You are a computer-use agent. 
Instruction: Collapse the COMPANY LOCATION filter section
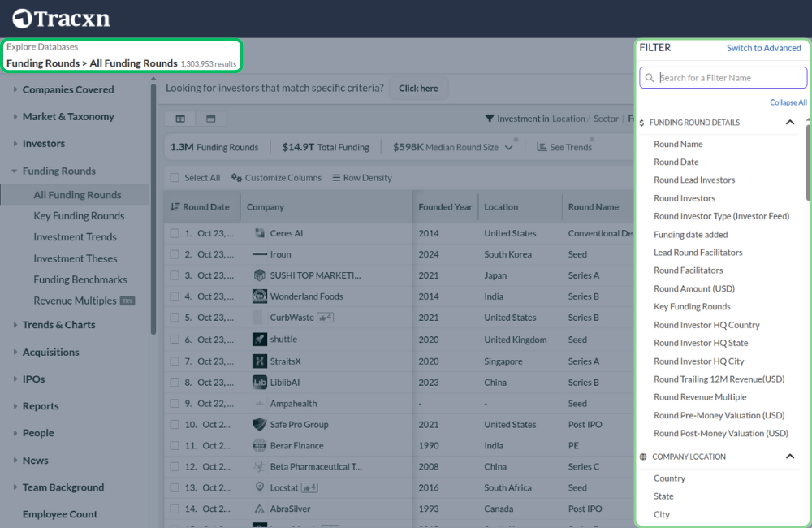pyautogui.click(x=788, y=457)
